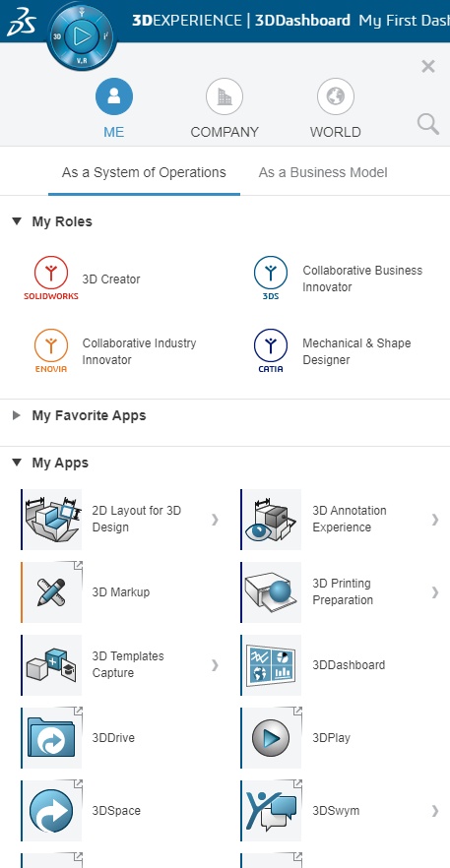450x868 pixels.
Task: Select the SOLIDWORKS 3D Creator role
Action: [82, 279]
